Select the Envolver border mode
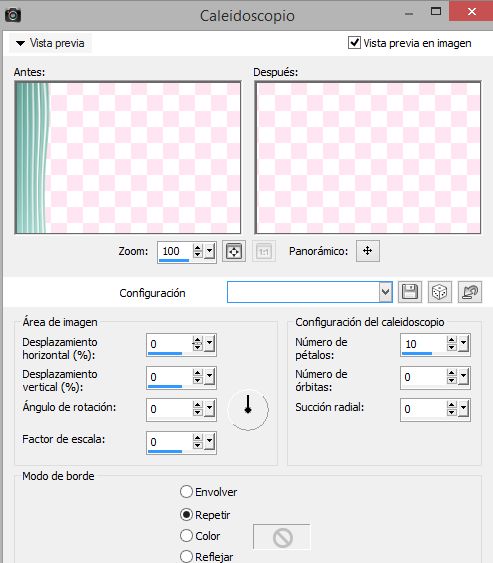The width and height of the screenshot is (493, 563). (x=186, y=492)
